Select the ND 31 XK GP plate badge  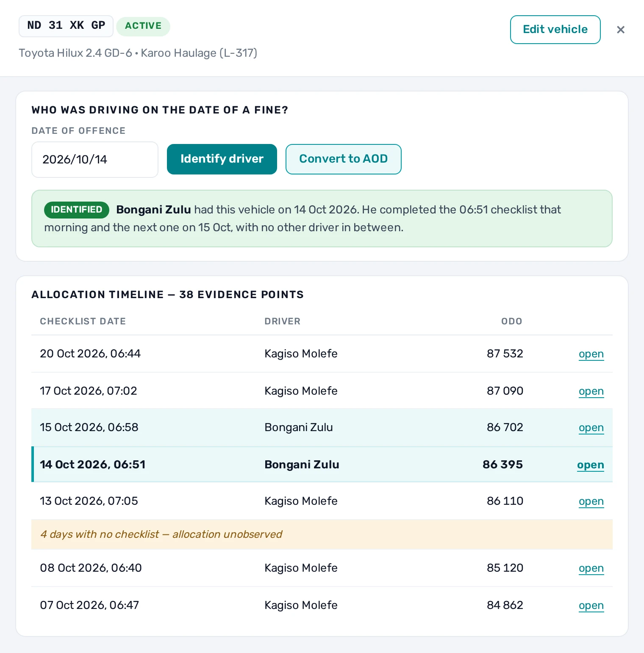[x=66, y=26]
